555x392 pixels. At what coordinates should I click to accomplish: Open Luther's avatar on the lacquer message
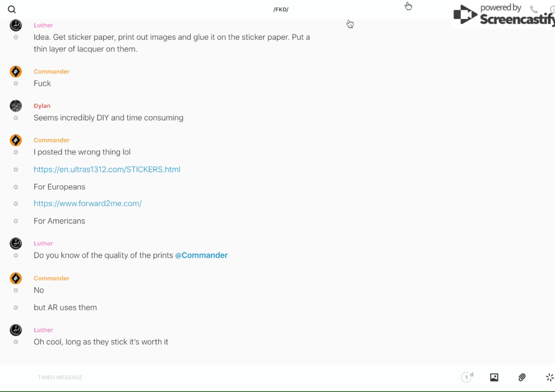click(16, 25)
